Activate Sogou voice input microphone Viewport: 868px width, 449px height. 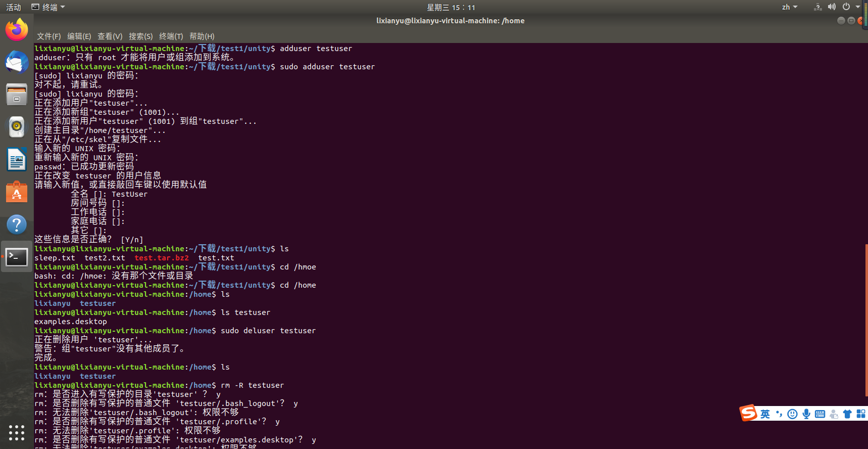tap(806, 414)
